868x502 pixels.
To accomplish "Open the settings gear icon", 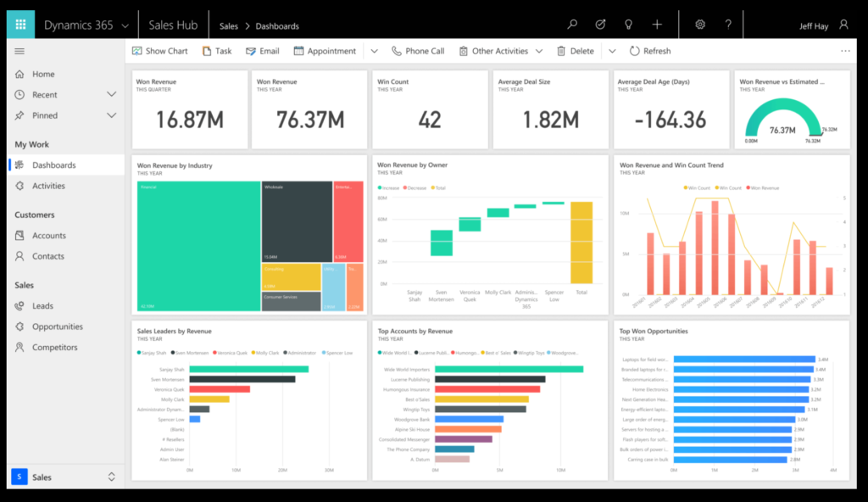I will [700, 25].
